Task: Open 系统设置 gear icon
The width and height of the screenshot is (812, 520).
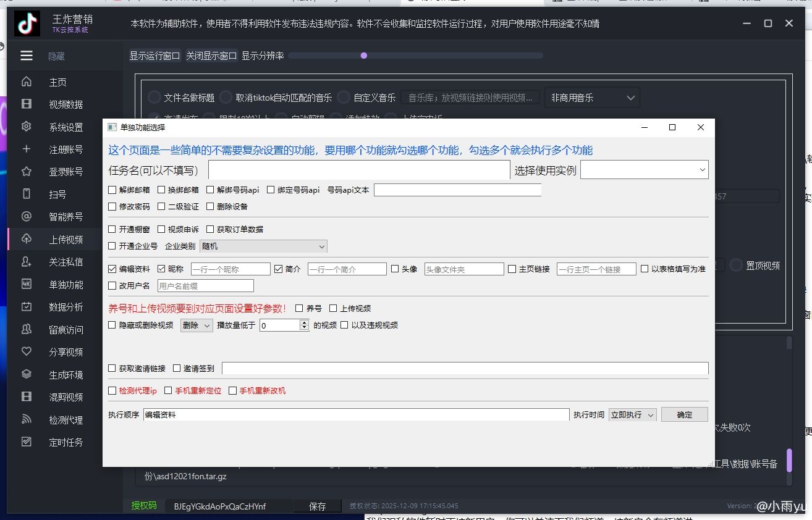Action: [27, 127]
